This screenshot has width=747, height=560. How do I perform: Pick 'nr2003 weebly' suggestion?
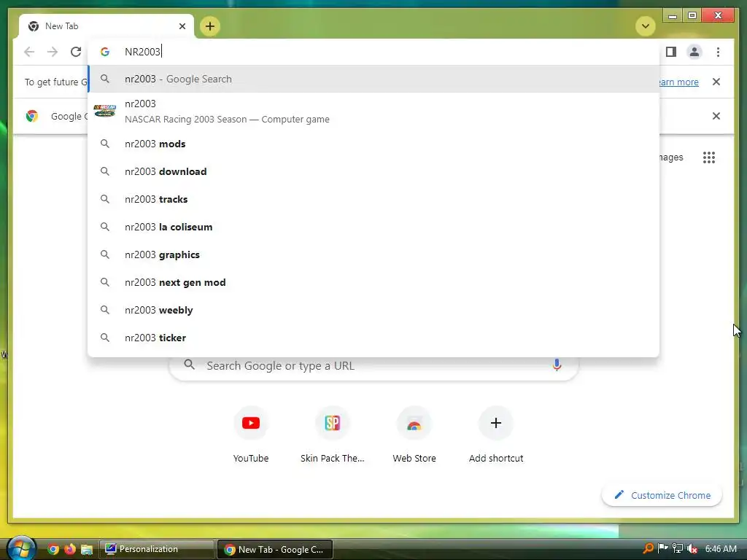coord(374,310)
